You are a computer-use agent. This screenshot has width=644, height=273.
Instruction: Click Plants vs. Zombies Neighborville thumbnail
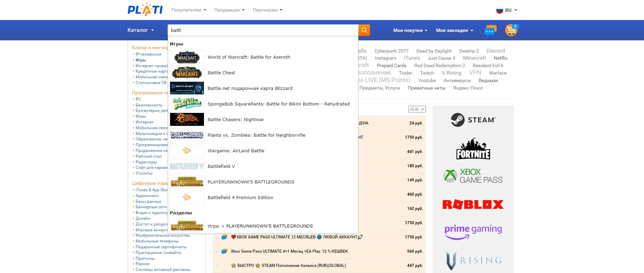click(187, 135)
